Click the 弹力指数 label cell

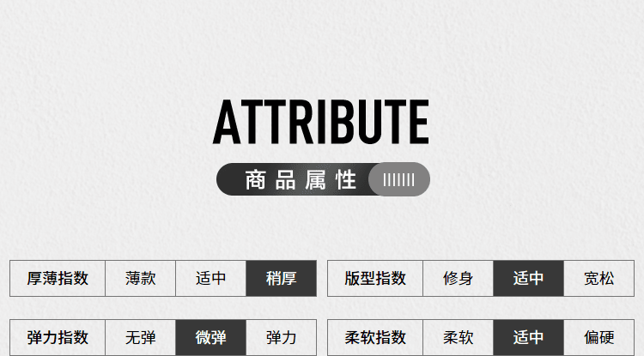pos(58,337)
